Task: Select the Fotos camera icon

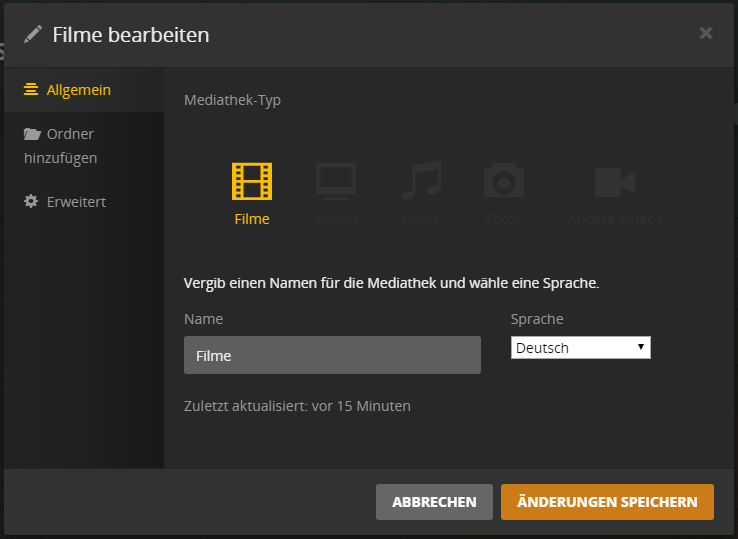Action: pyautogui.click(x=504, y=180)
